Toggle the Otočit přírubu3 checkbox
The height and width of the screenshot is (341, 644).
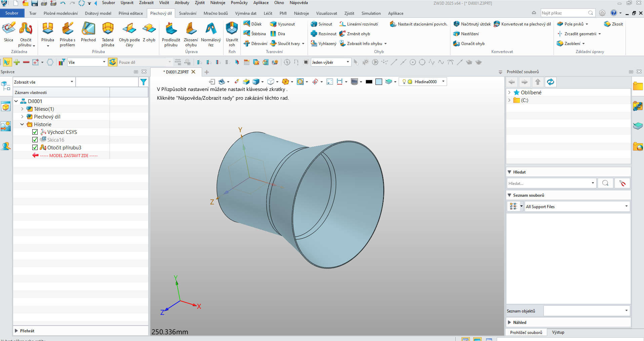point(35,147)
